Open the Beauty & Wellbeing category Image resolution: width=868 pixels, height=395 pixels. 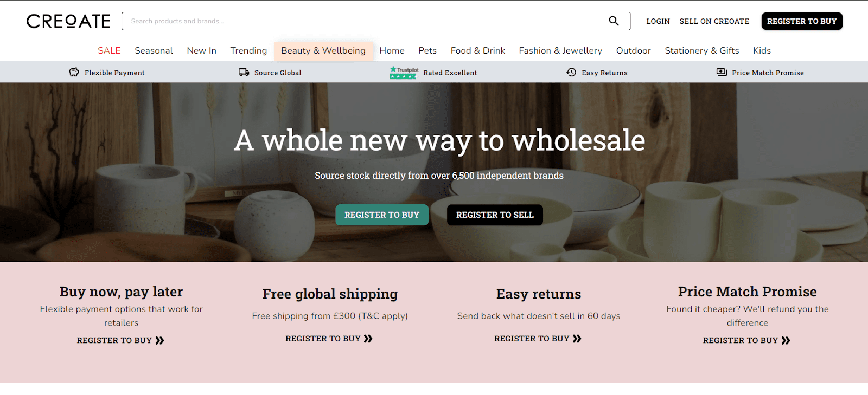pos(323,51)
